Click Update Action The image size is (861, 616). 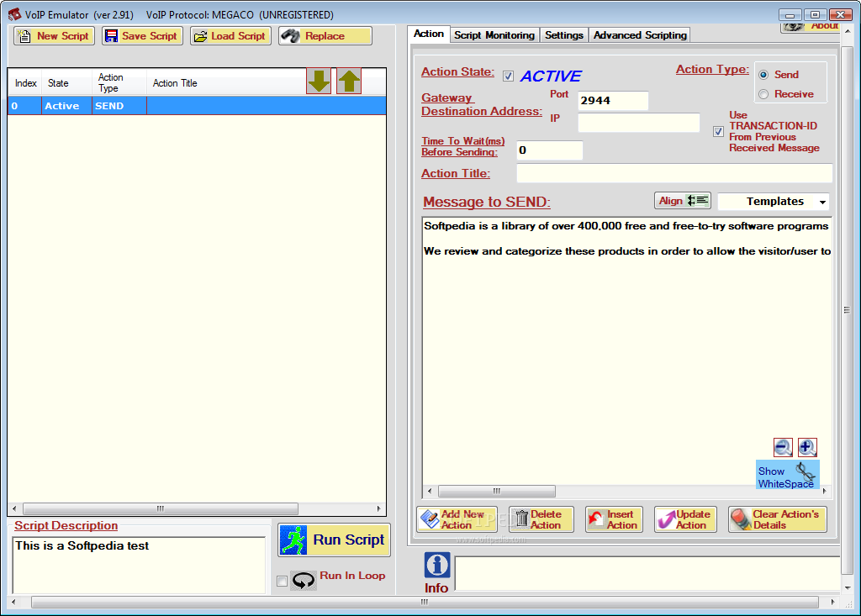point(685,519)
